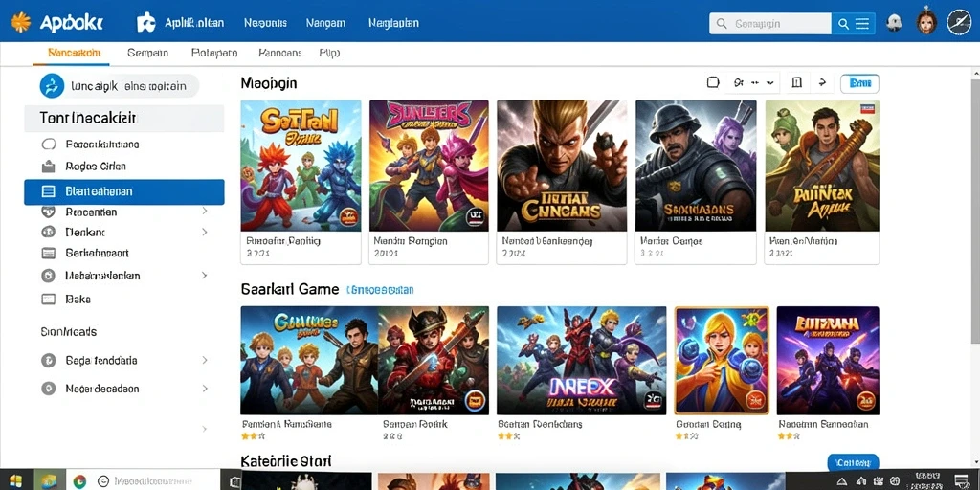The height and width of the screenshot is (490, 980).
Task: Click the rounded square view icon
Action: point(713,82)
